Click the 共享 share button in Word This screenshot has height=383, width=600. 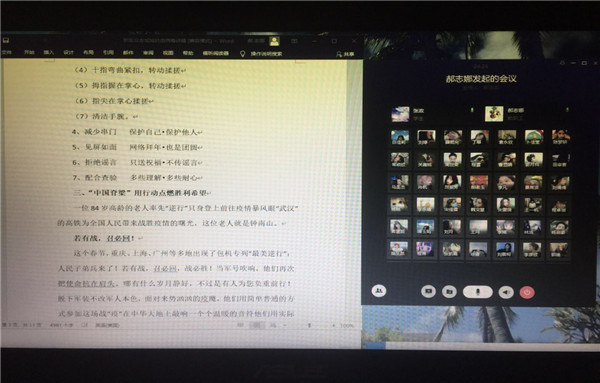coord(345,54)
